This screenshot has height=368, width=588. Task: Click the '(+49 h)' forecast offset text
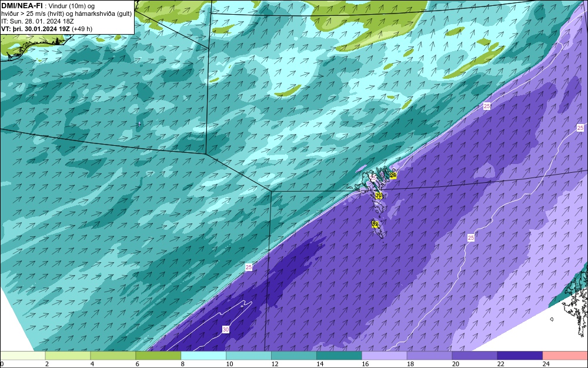pyautogui.click(x=82, y=29)
